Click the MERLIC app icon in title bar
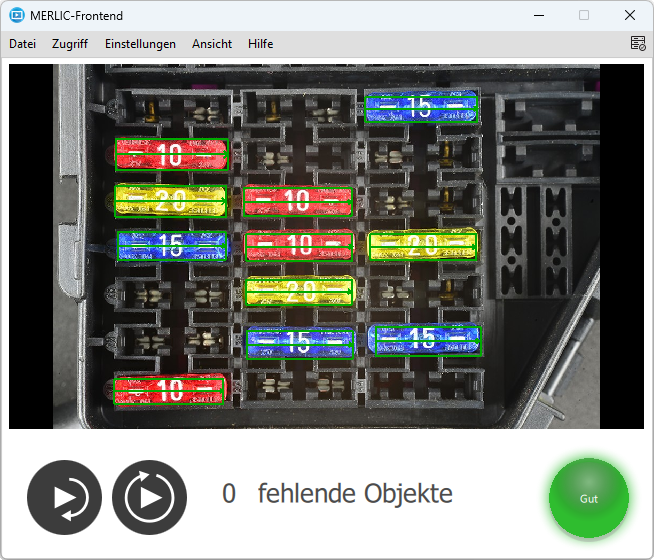The image size is (654, 560). tap(16, 15)
